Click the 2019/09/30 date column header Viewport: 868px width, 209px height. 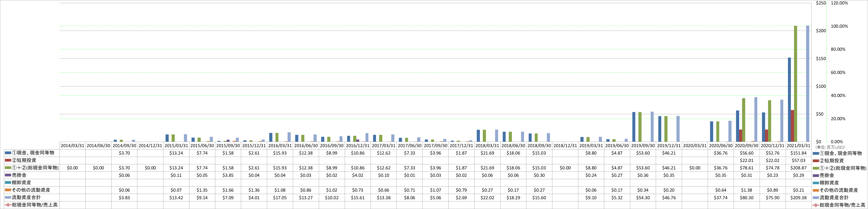(643, 146)
